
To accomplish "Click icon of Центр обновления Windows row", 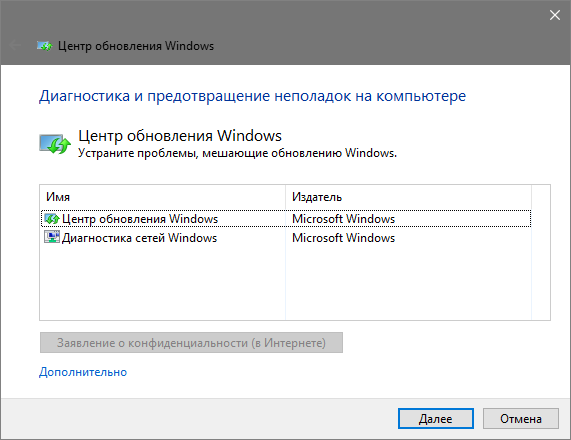I will click(52, 219).
